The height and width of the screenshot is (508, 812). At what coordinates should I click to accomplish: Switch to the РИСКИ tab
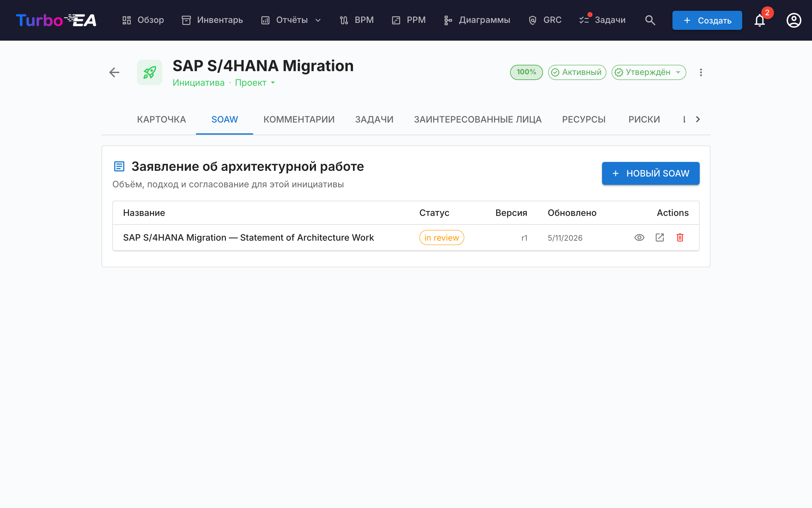(644, 119)
